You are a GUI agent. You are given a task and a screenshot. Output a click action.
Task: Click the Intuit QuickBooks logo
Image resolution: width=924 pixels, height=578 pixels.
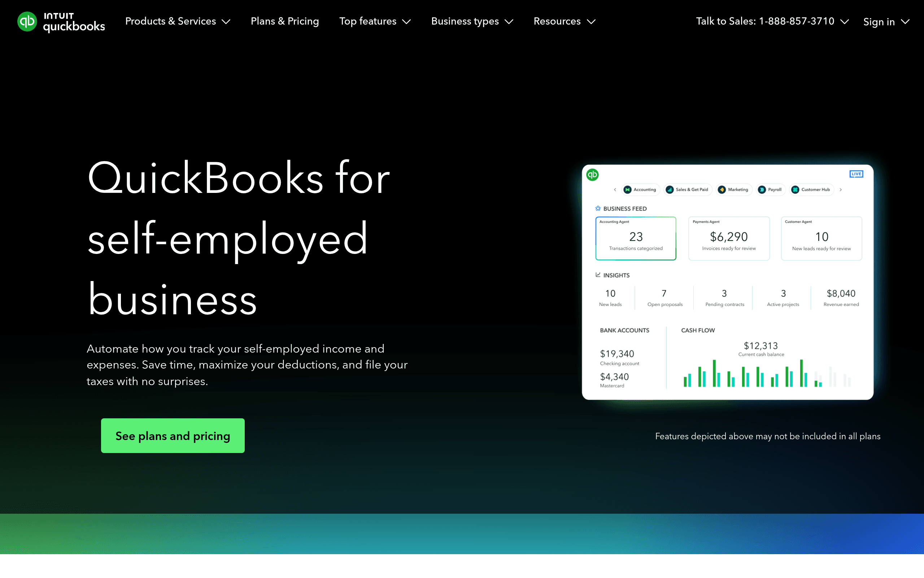click(x=61, y=22)
